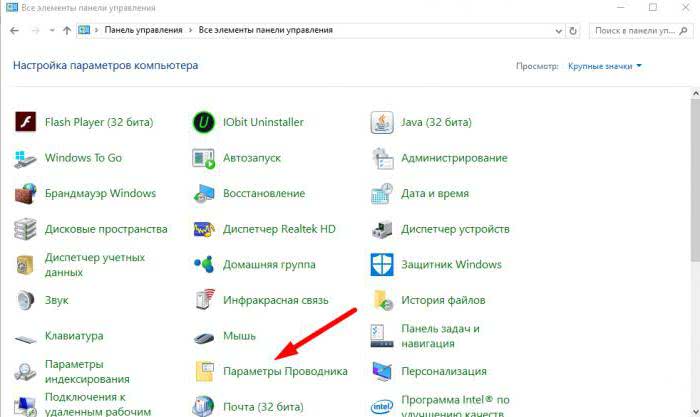Viewport: 700px width, 417px height.
Task: Click the Параметры индексирования icon
Action: pyautogui.click(x=25, y=371)
